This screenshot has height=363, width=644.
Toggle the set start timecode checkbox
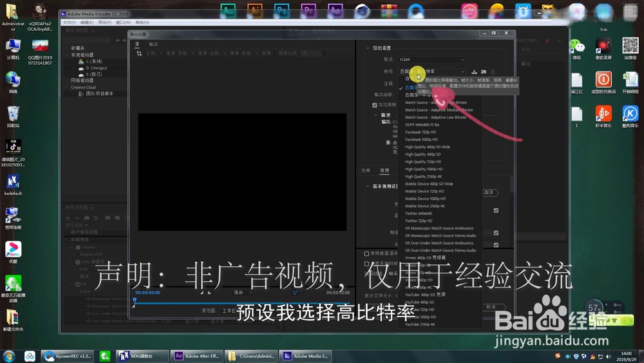[367, 264]
